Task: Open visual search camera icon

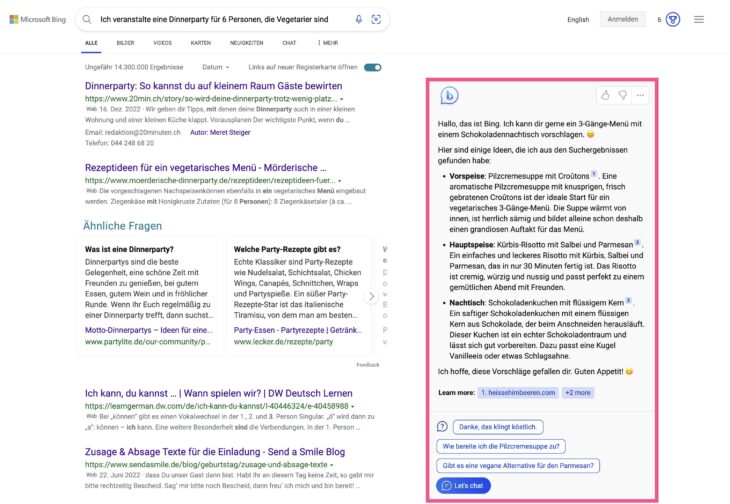Action: (376, 19)
